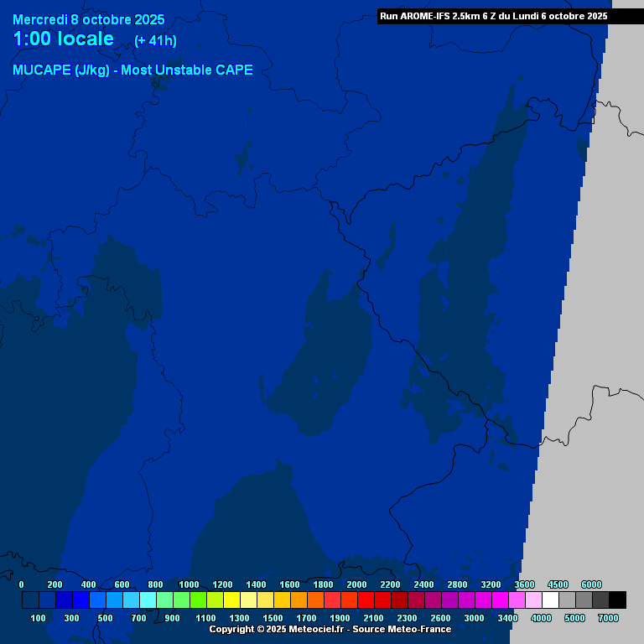Choose the orange 1600 legend swatch
Screen dimensions: 644x644
click(299, 600)
